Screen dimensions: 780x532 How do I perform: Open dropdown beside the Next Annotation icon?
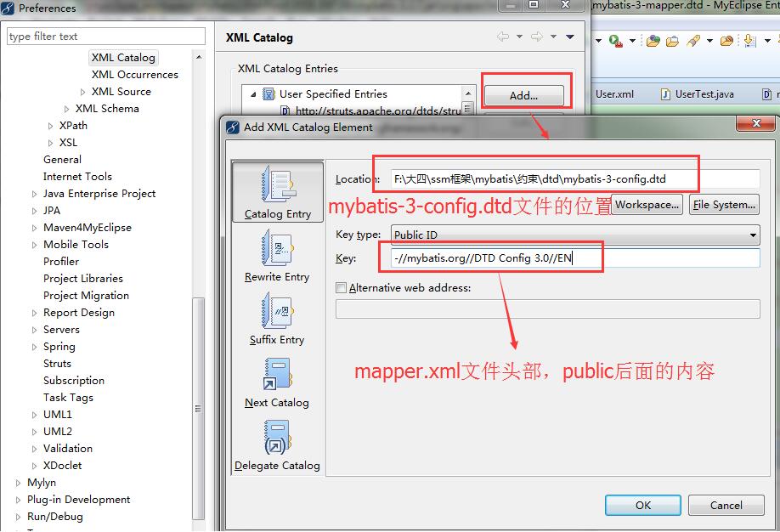(767, 41)
